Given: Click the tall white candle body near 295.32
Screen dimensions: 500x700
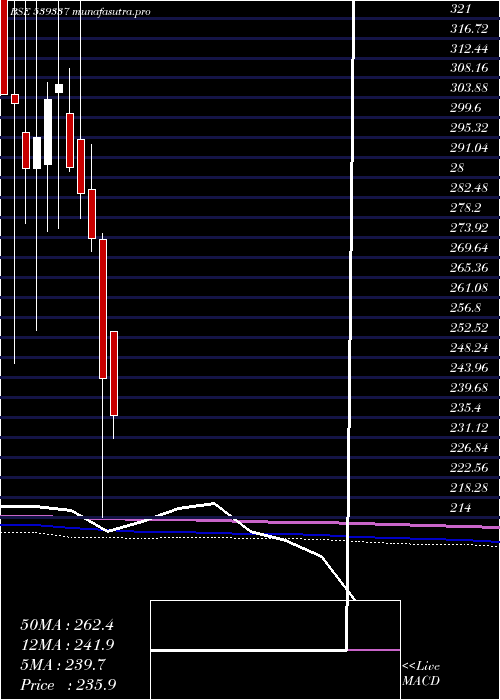Looking at the screenshot, I should [48, 132].
